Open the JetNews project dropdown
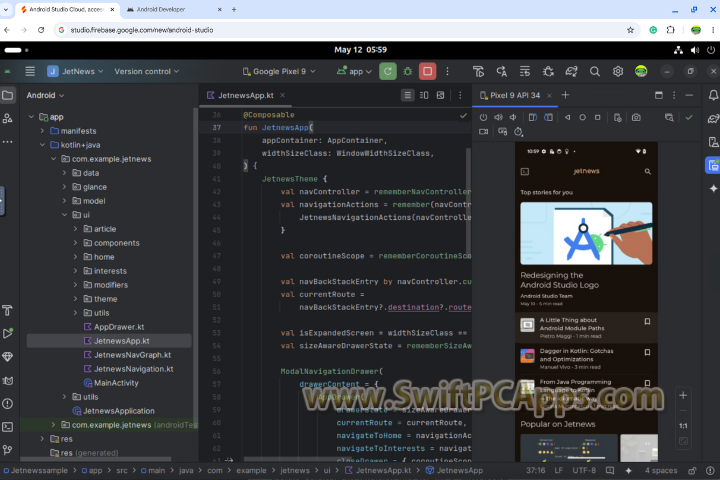 click(x=75, y=71)
